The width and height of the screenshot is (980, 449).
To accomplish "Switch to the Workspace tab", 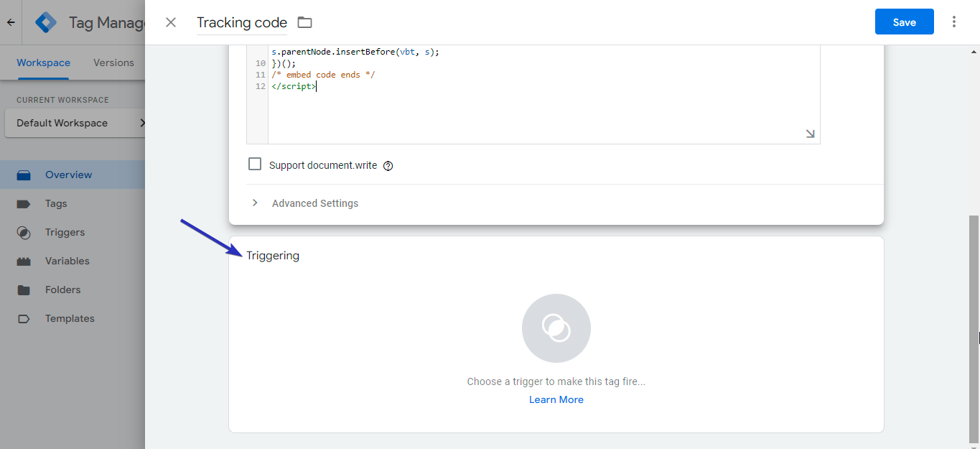I will coord(43,63).
